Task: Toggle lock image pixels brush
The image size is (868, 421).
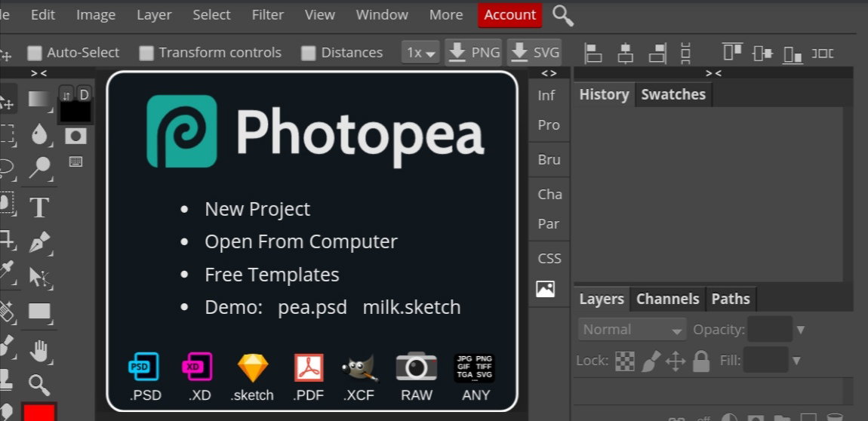Action: pos(651,361)
